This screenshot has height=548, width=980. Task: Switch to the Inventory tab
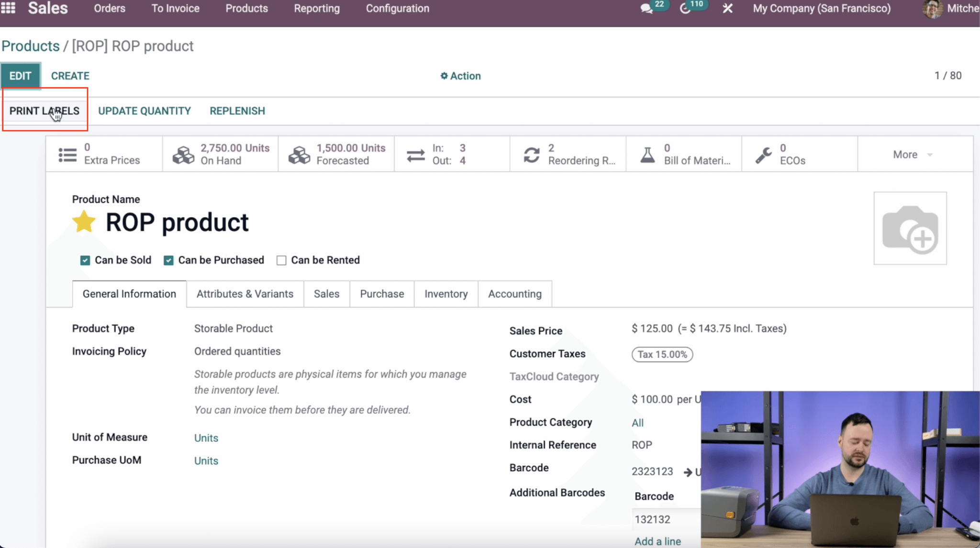[x=445, y=294]
